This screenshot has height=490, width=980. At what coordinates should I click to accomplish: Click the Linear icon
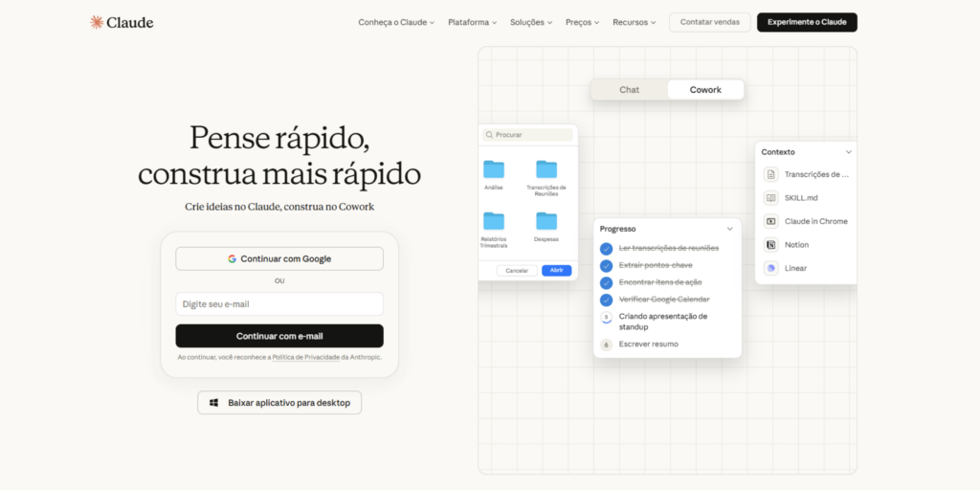click(x=770, y=268)
